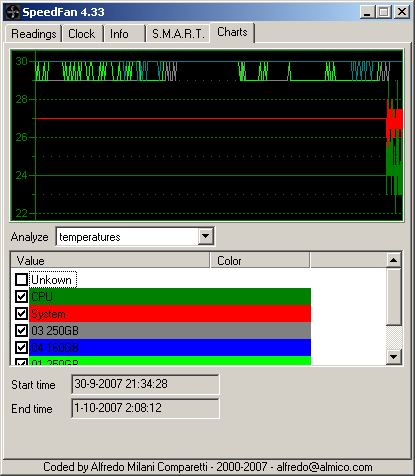Minimize the SpeedFan window
415x476 pixels.
coord(367,12)
